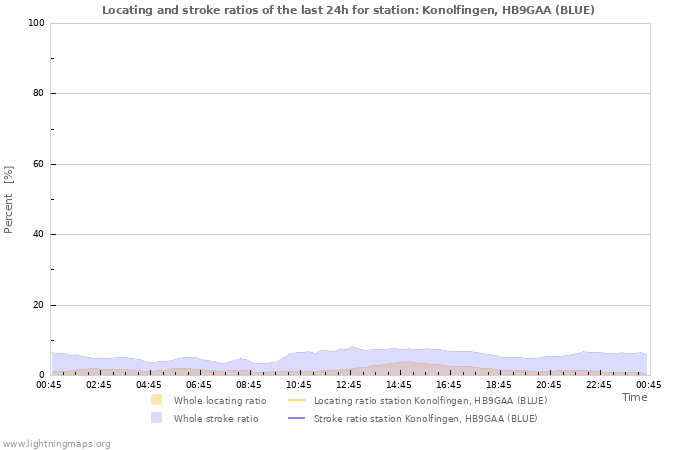Image resolution: width=700 pixels, height=450 pixels.
Task: Click the lavender Whole stroke ratio swatch
Action: point(156,418)
